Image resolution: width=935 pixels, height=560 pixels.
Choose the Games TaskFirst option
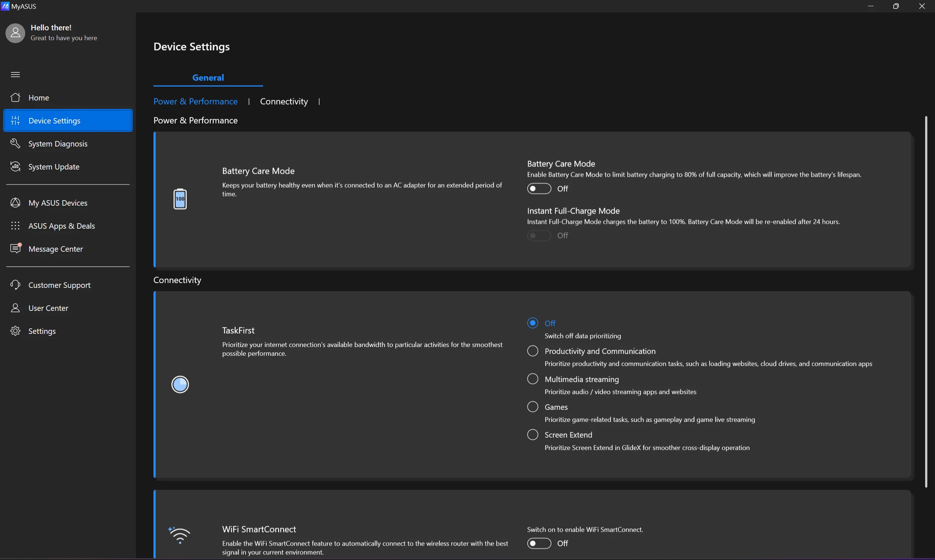[533, 407]
